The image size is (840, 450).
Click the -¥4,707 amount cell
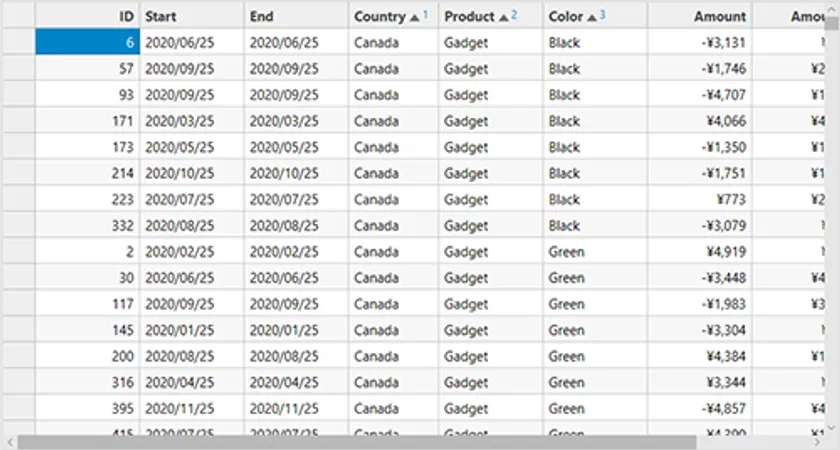point(700,95)
